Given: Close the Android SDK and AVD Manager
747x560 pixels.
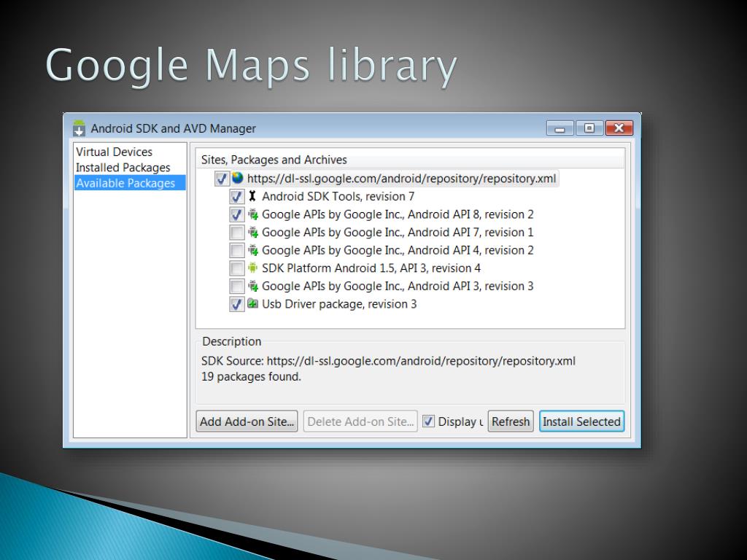Looking at the screenshot, I should coord(619,128).
